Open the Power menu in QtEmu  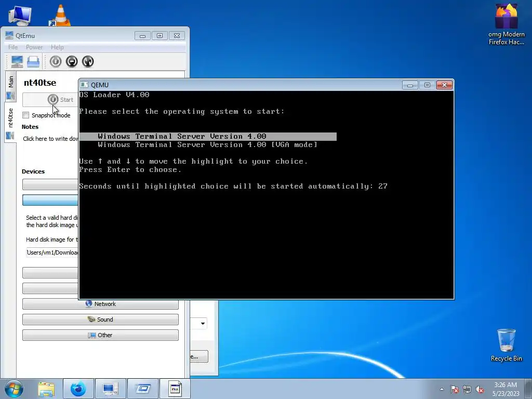34,47
